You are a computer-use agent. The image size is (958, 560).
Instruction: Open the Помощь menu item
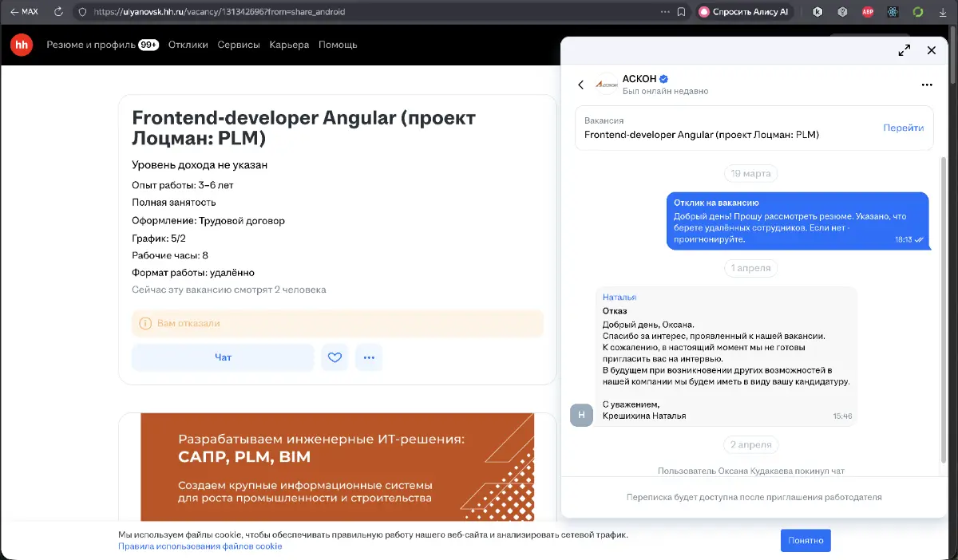(x=338, y=45)
